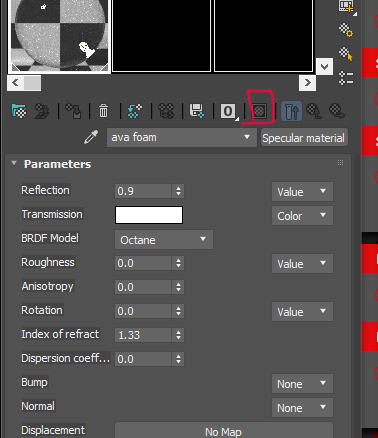Image resolution: width=378 pixels, height=438 pixels.
Task: Click Go Forward to Sibling icon
Action: [336, 111]
